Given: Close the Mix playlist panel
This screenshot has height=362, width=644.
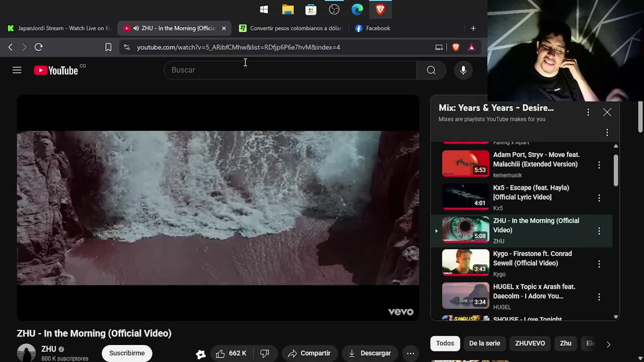Looking at the screenshot, I should pyautogui.click(x=607, y=113).
